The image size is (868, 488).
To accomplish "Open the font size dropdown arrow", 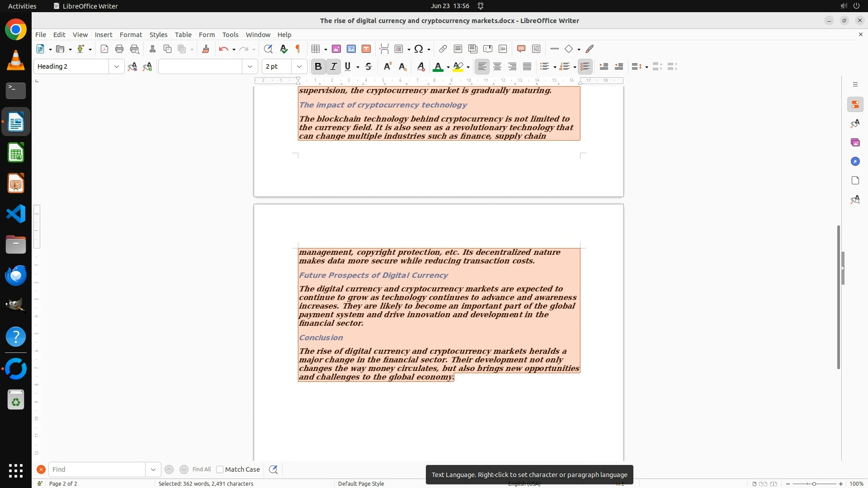I will (299, 66).
